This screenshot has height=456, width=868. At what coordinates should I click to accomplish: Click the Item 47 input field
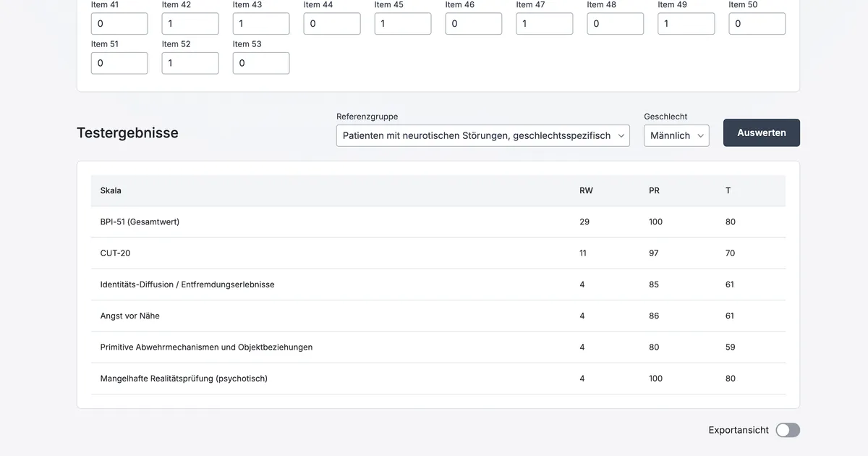click(544, 23)
